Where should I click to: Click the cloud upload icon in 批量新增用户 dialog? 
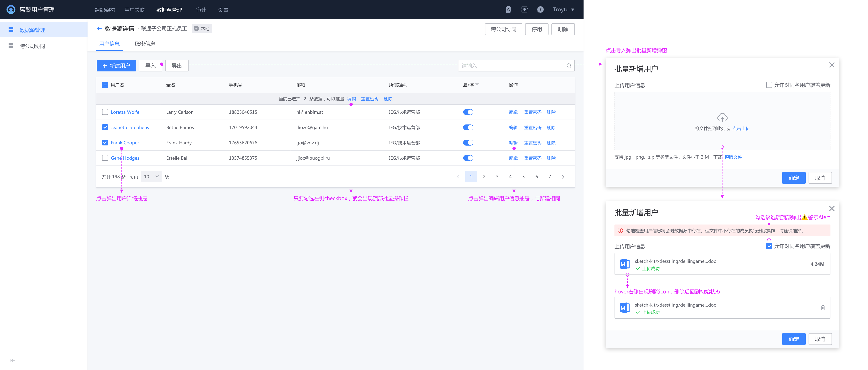722,117
